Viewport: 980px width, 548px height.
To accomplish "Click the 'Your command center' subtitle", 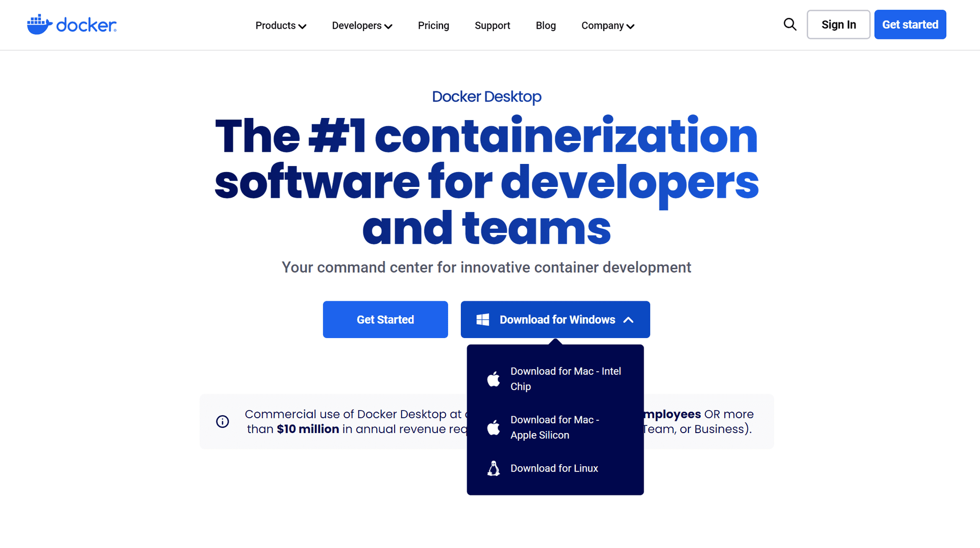I will coord(486,267).
